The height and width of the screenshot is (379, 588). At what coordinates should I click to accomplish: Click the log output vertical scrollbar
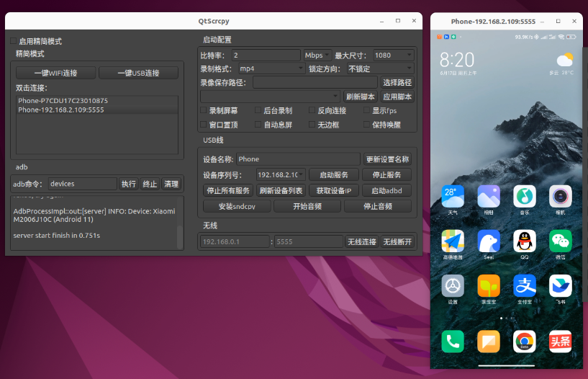pos(180,236)
